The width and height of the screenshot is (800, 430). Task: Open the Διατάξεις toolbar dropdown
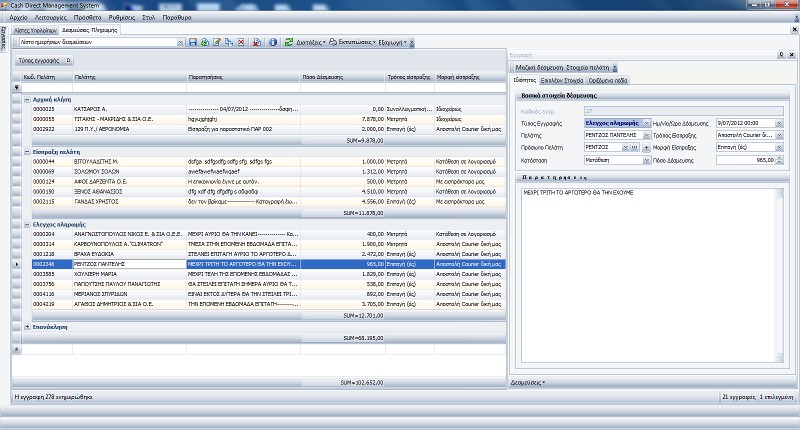coord(311,42)
